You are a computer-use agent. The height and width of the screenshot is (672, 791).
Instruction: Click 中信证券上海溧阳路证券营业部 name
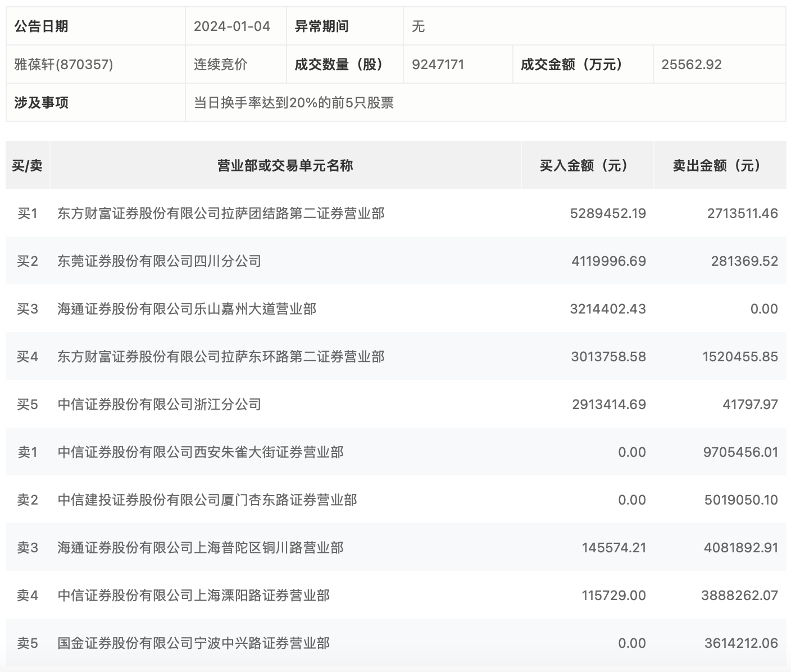tap(194, 596)
